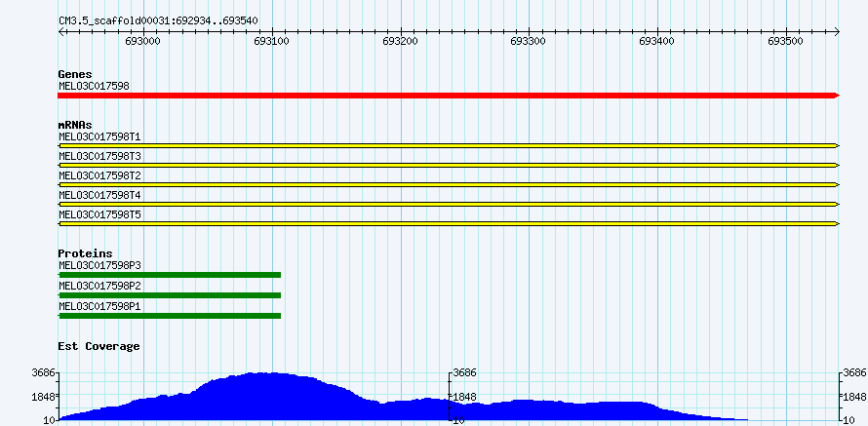Click the 693100 ruler position marker
Screen dimensions: 868x426
271,41
